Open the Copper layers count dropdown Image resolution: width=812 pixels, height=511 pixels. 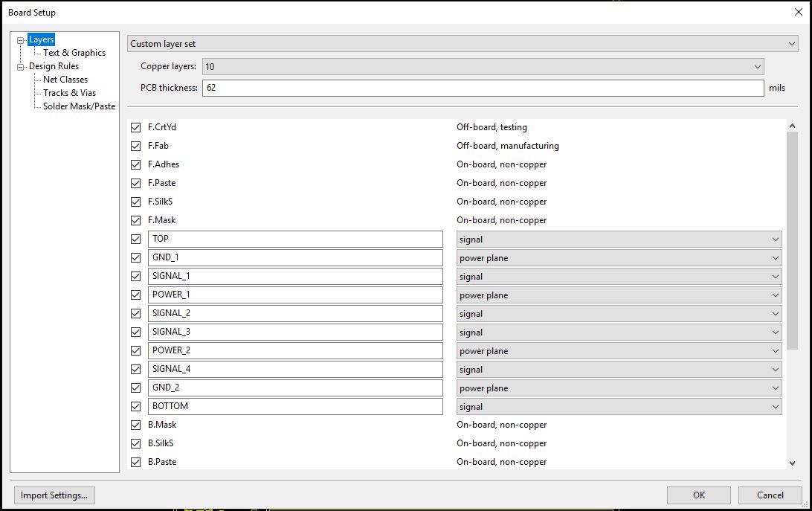click(x=483, y=67)
